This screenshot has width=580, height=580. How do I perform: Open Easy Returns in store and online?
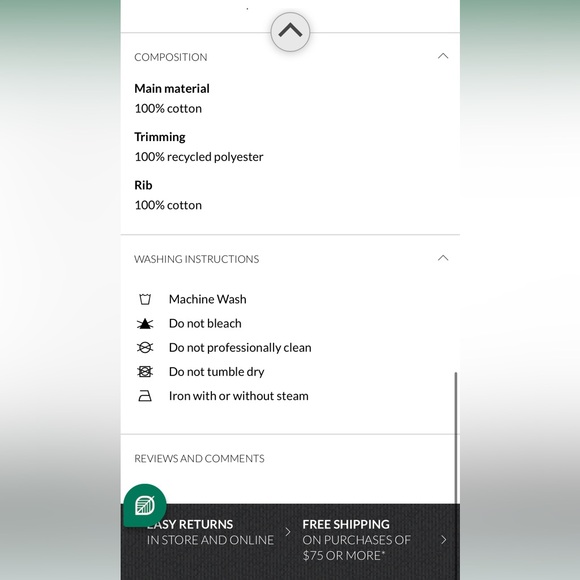(210, 532)
